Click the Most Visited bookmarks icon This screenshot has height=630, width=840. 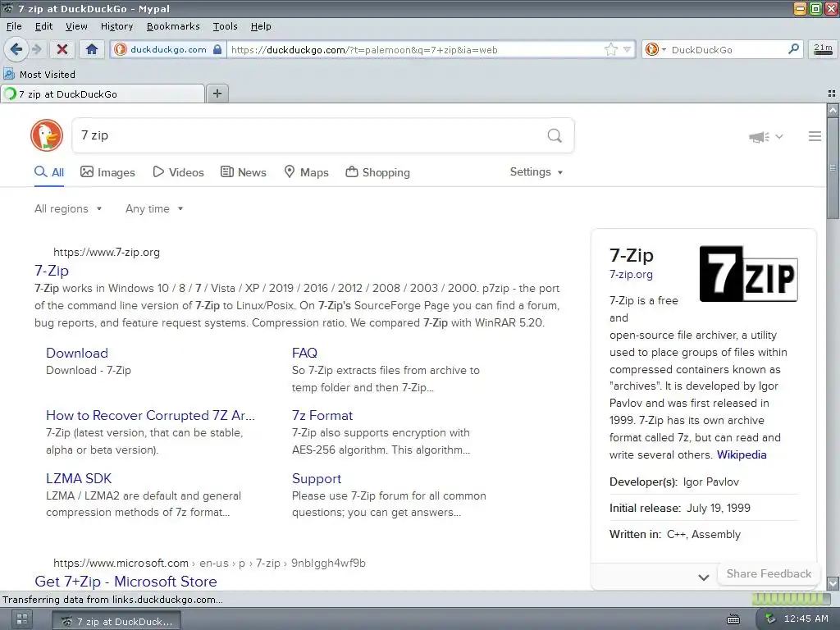9,74
